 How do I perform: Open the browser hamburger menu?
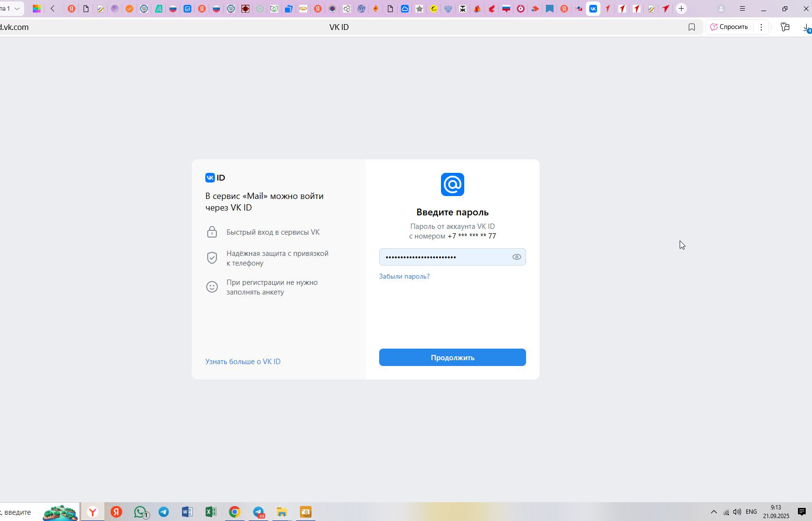[742, 9]
